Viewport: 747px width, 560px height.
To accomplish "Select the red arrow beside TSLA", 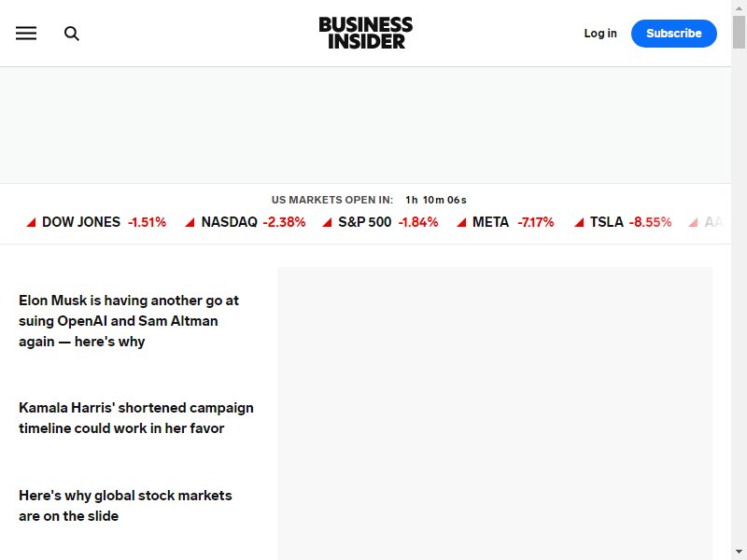I will pos(579,222).
